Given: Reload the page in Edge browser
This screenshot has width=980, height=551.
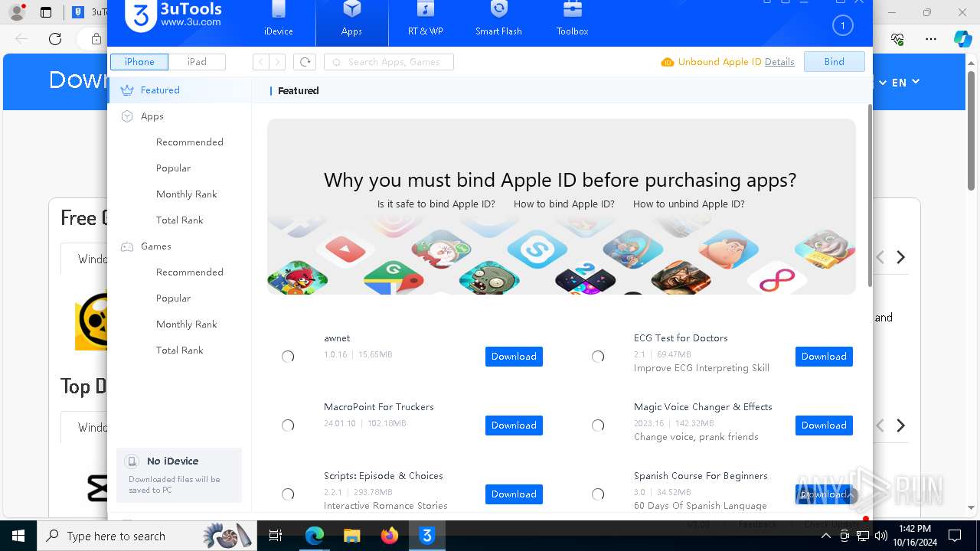Looking at the screenshot, I should pyautogui.click(x=55, y=39).
